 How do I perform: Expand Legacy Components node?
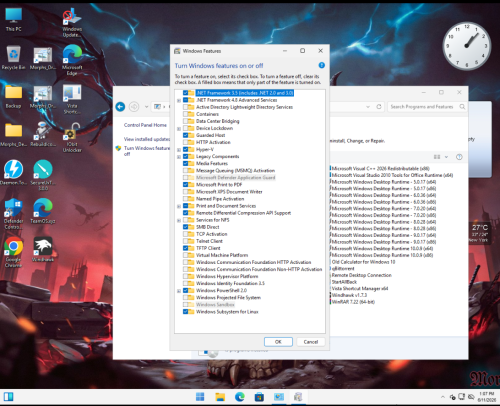[179, 157]
